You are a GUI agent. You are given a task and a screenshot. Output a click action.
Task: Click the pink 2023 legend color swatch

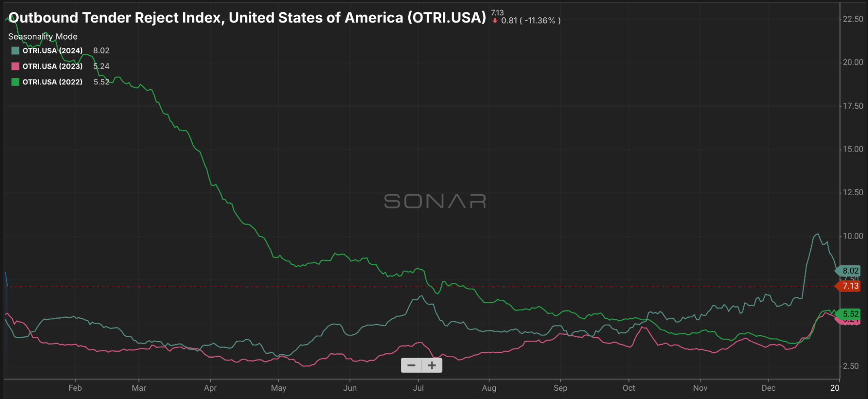15,66
